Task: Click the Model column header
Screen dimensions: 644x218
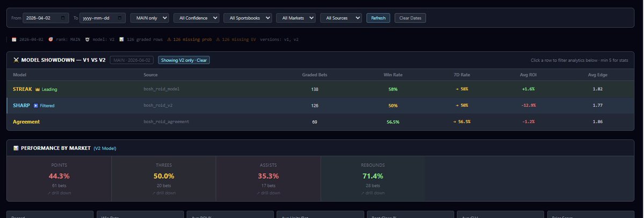Action: click(x=20, y=75)
